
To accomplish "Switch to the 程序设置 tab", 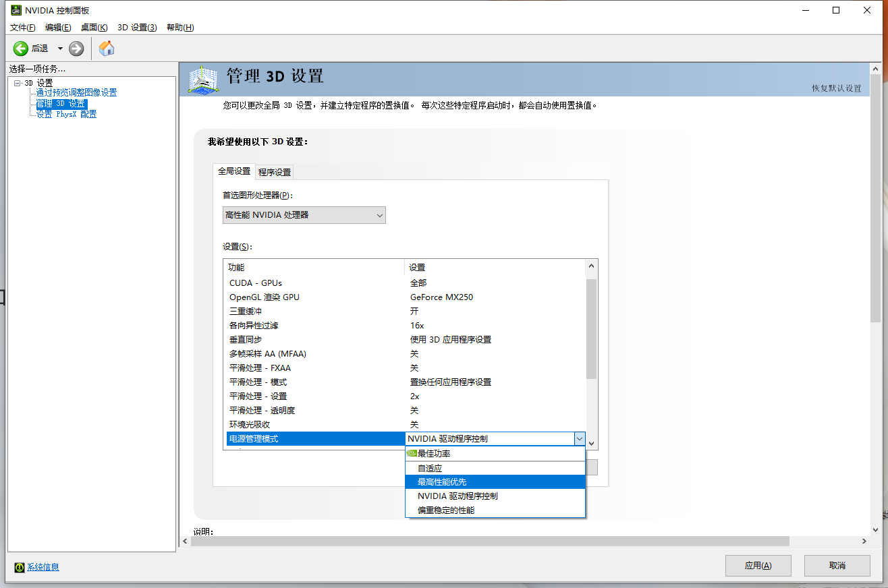I will tap(275, 172).
